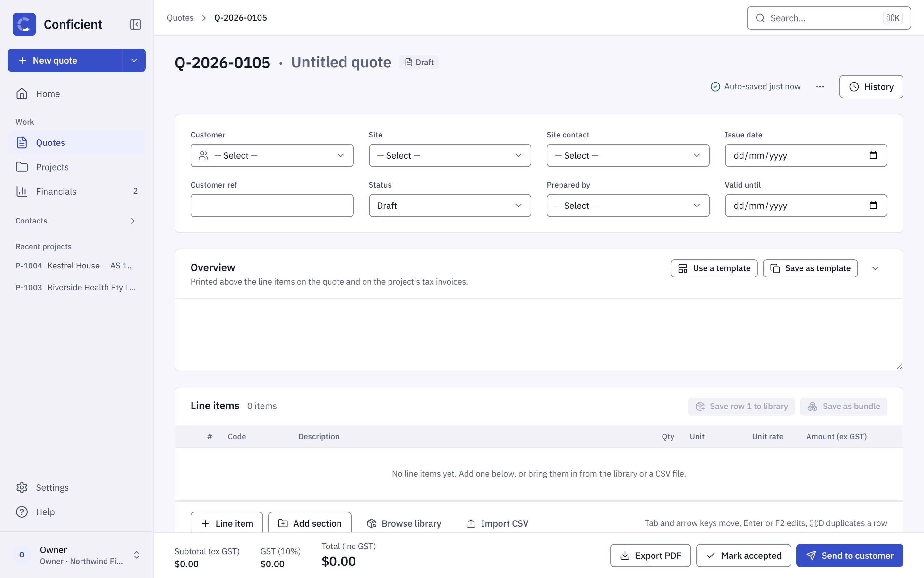
Task: Open the Site select dropdown
Action: click(450, 156)
